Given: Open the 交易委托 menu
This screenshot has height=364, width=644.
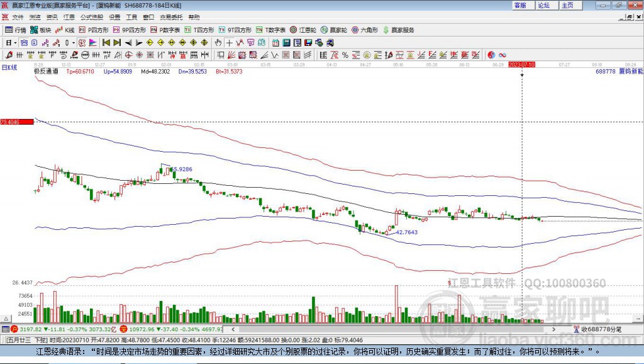Looking at the screenshot, I should 170,18.
